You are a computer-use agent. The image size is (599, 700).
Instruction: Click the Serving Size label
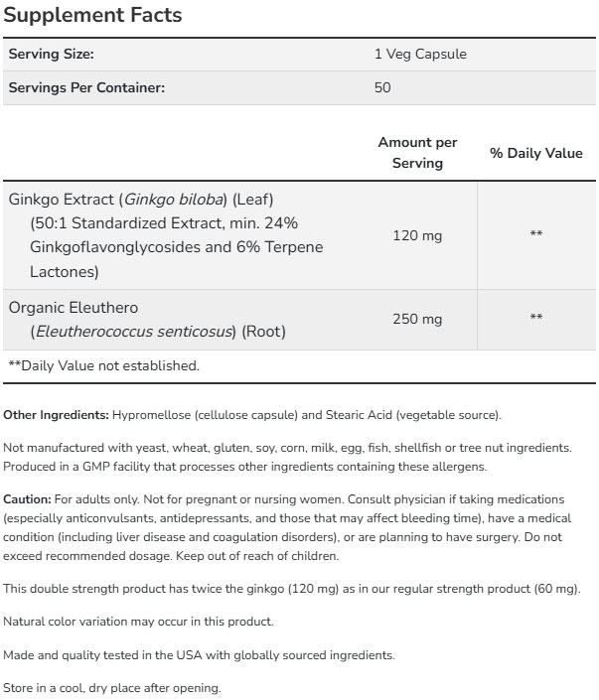pos(51,55)
